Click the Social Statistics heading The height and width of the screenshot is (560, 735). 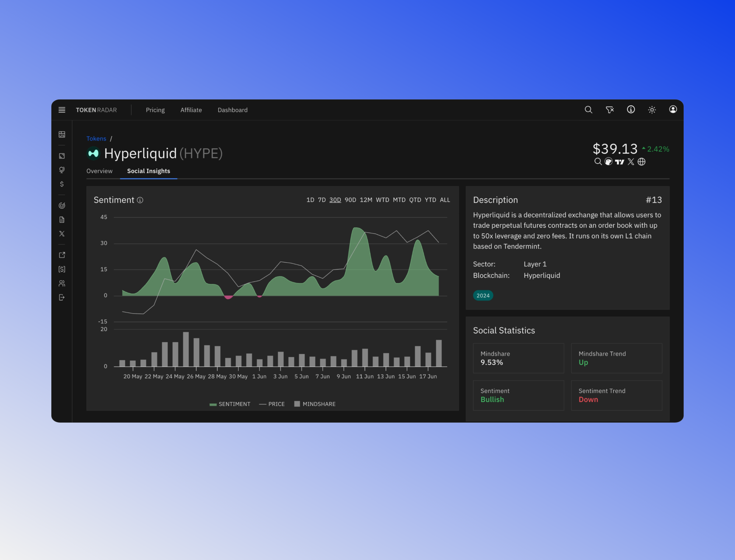(x=504, y=330)
